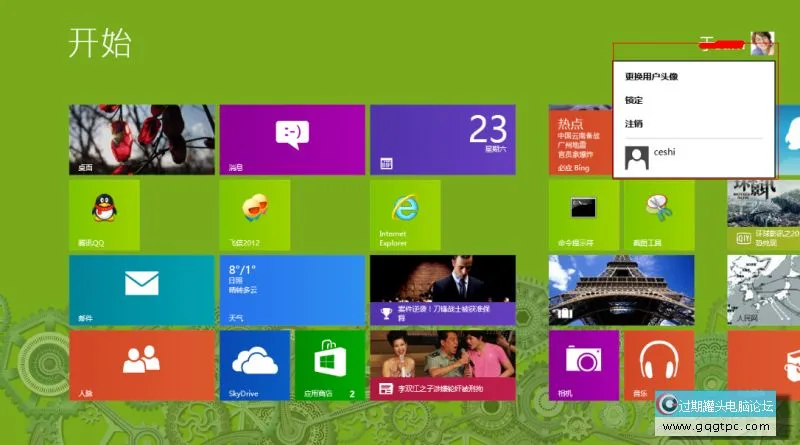
Task: Open the 命令提示符 command prompt tile
Action: click(583, 214)
